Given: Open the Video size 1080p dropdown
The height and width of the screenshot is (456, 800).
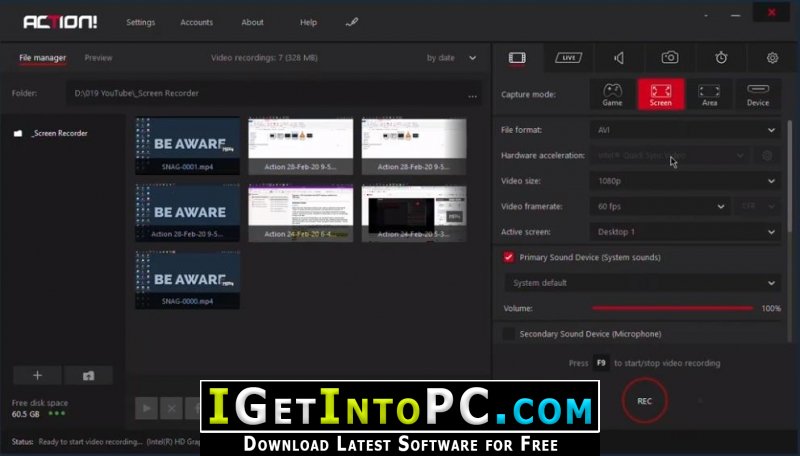Looking at the screenshot, I should tap(685, 181).
